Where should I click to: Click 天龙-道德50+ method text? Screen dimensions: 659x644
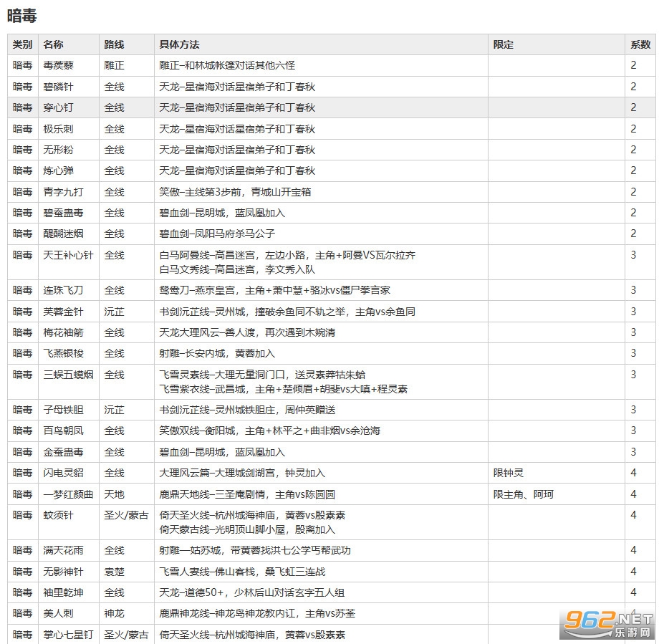pos(251,592)
